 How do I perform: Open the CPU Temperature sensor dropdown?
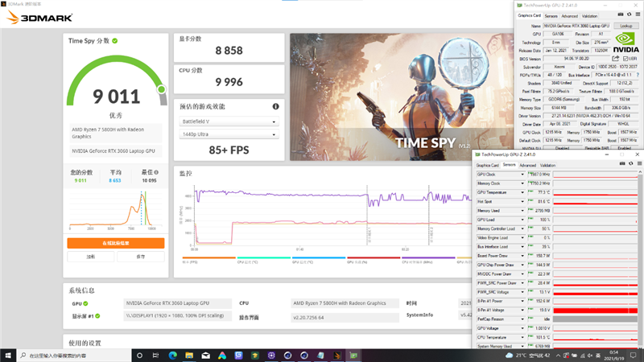[522, 337]
